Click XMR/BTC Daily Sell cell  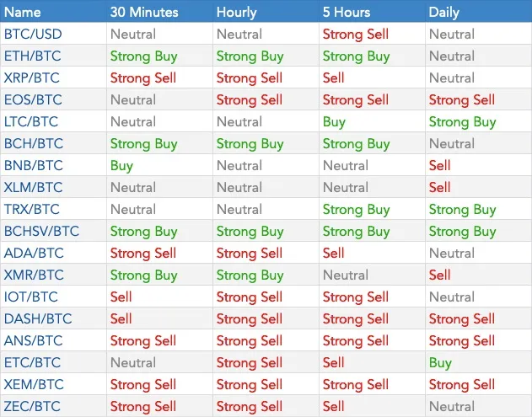coord(439,275)
